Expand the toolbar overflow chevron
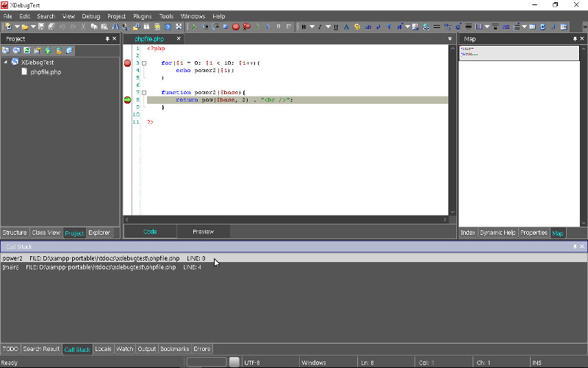The image size is (588, 368). click(584, 26)
